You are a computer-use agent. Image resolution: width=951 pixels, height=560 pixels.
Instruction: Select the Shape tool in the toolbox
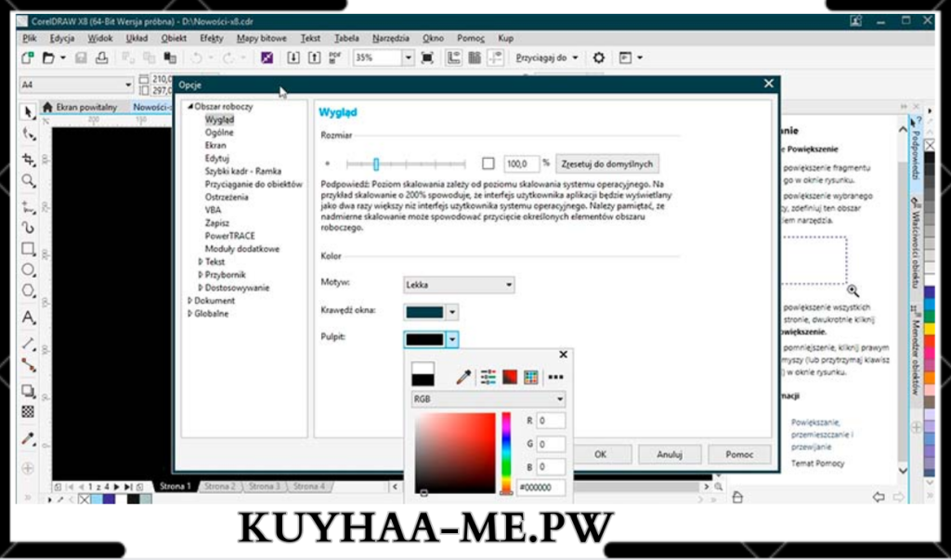coord(28,135)
